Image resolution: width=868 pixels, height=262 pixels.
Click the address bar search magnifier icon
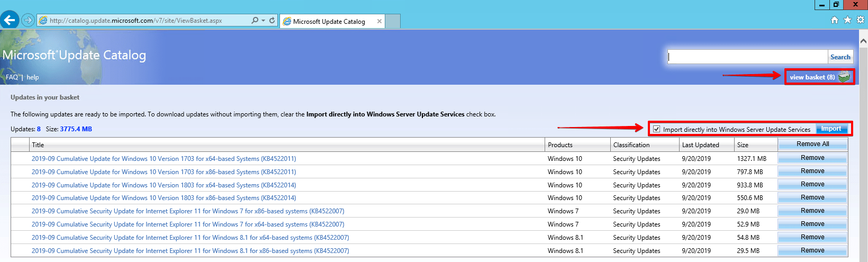(x=255, y=20)
